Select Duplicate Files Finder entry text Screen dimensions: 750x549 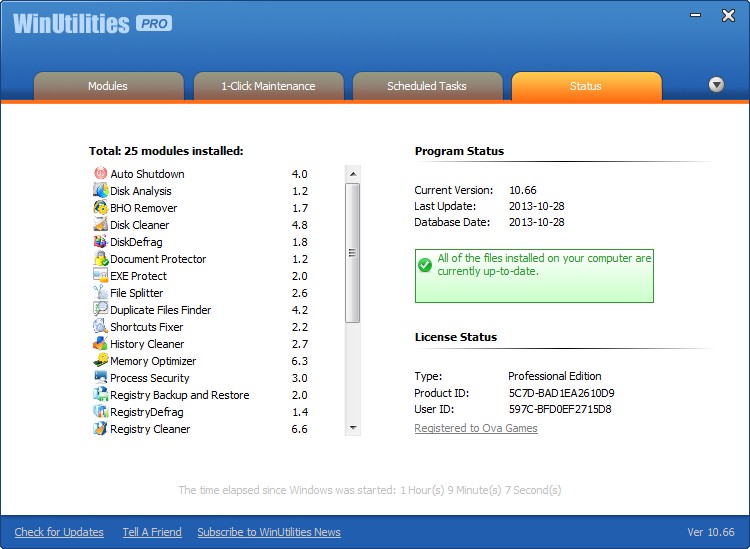[161, 310]
